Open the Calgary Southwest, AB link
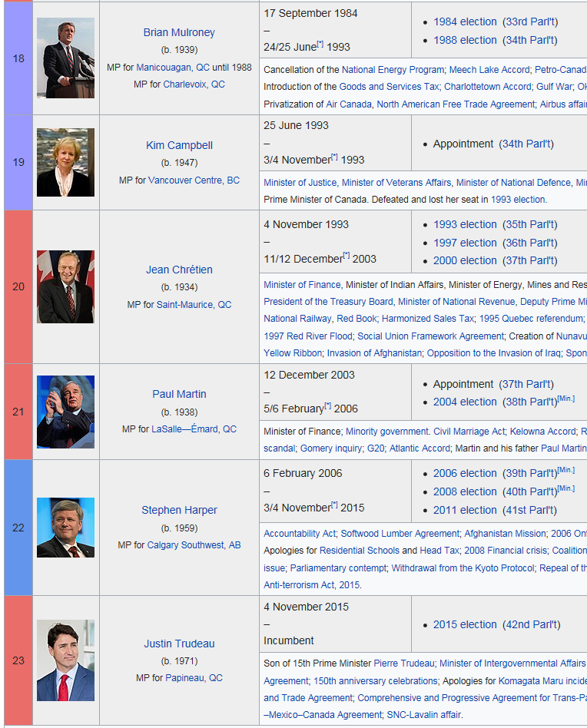 coord(194,545)
